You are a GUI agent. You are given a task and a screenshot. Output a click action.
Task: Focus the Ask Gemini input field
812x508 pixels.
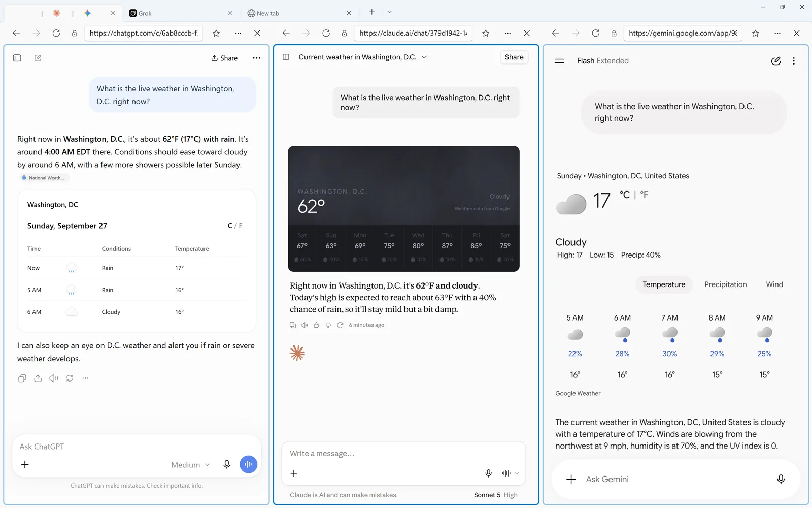676,479
